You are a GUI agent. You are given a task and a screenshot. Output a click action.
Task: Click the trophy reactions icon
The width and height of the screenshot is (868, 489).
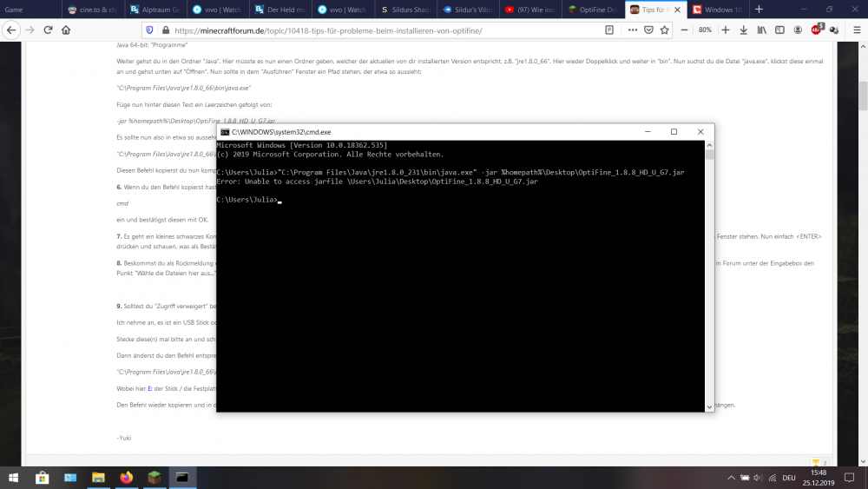(x=815, y=462)
